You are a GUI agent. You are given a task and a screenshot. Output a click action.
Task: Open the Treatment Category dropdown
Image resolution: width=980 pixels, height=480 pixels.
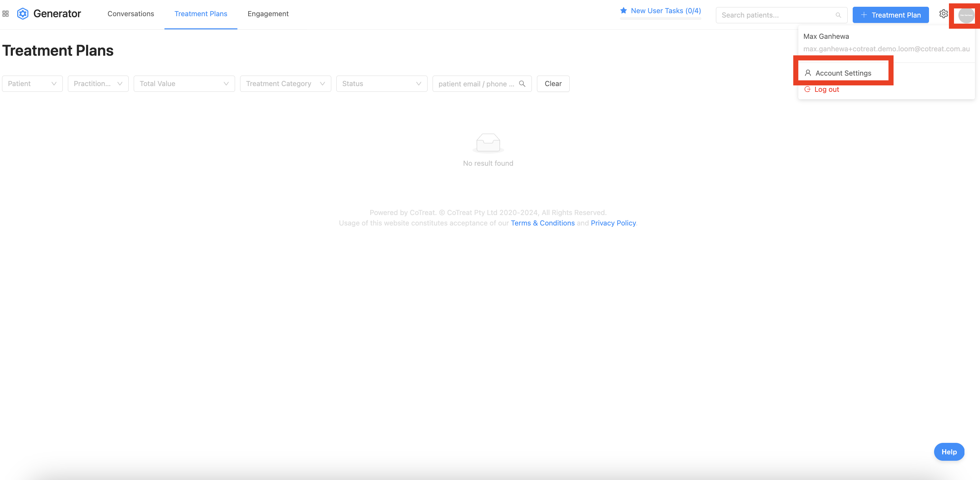tap(285, 83)
